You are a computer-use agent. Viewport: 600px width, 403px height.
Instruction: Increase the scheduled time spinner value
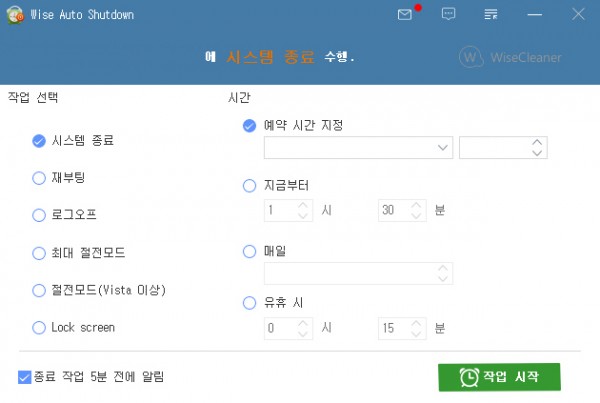pos(537,142)
